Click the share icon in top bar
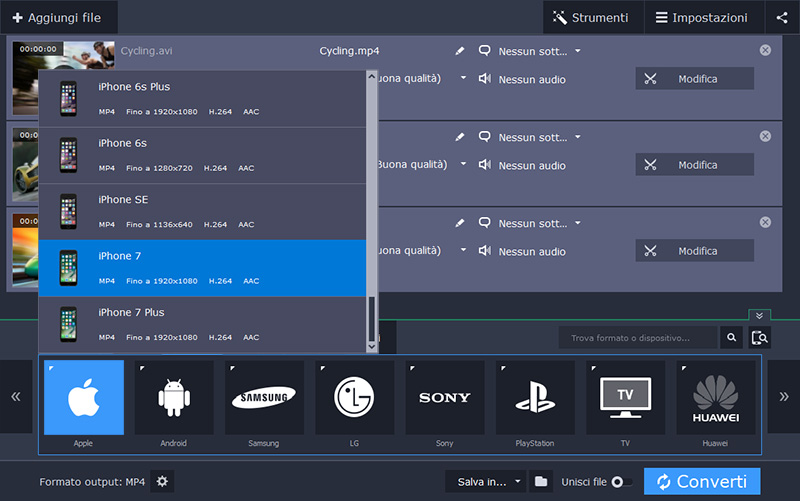 click(781, 18)
